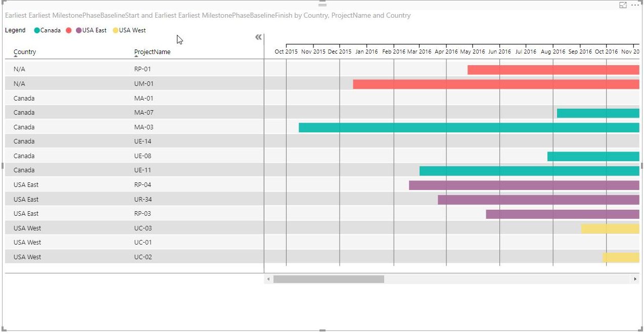Select the USA West legend color dot
Viewport: 644px width, 334px height.
[x=115, y=30]
